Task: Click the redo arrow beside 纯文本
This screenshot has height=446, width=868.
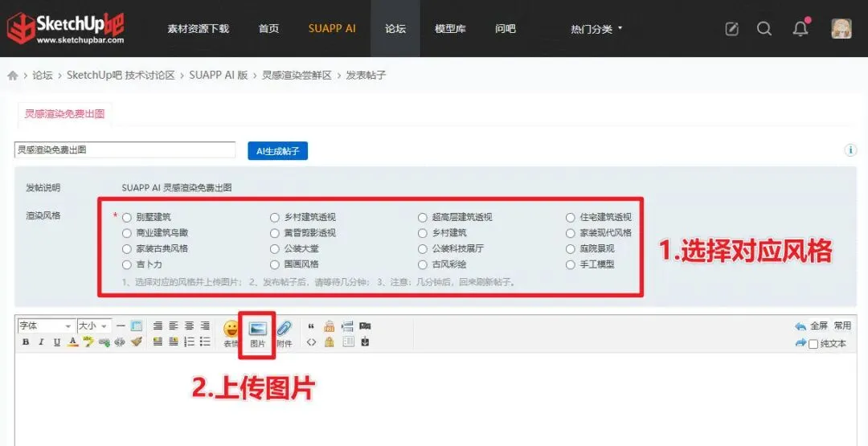Action: coord(800,343)
